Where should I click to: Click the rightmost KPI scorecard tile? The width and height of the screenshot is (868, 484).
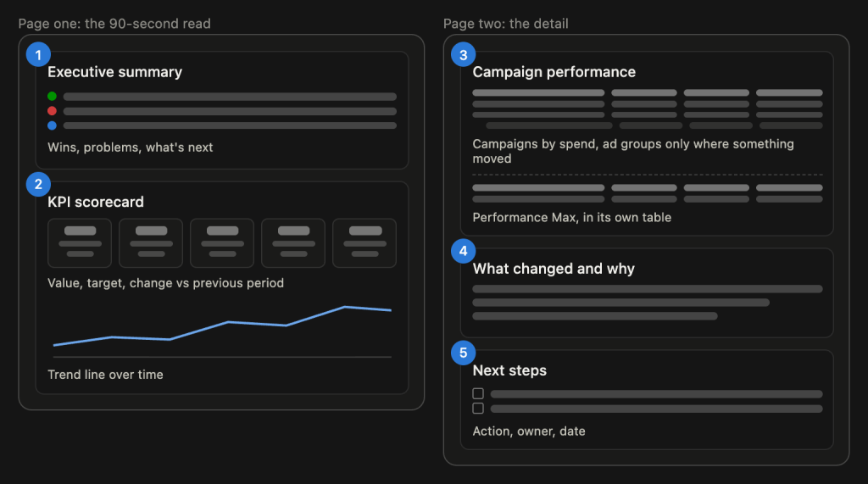click(364, 243)
